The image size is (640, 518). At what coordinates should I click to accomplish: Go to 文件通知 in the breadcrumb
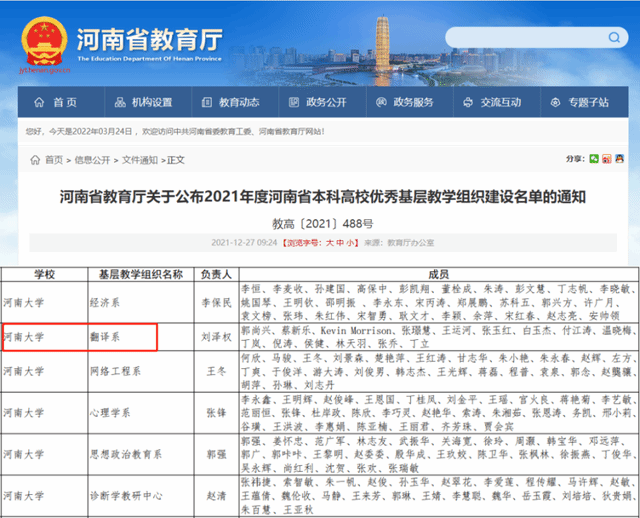tap(140, 160)
